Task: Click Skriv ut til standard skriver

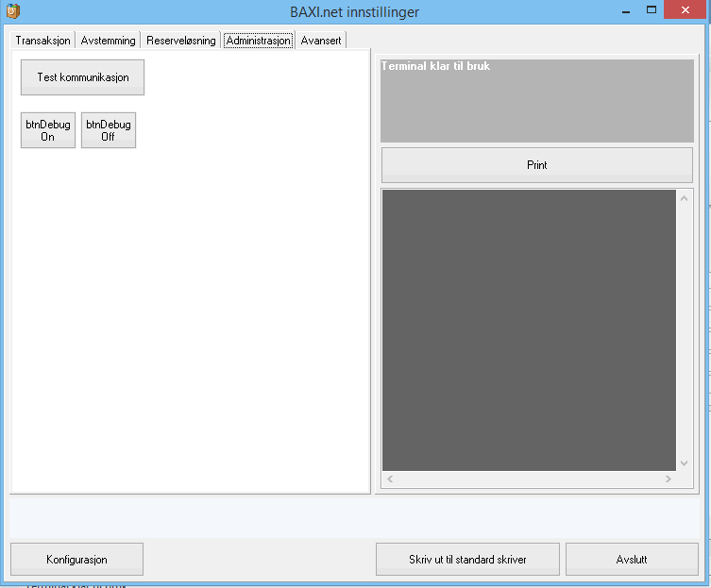Action: [467, 560]
